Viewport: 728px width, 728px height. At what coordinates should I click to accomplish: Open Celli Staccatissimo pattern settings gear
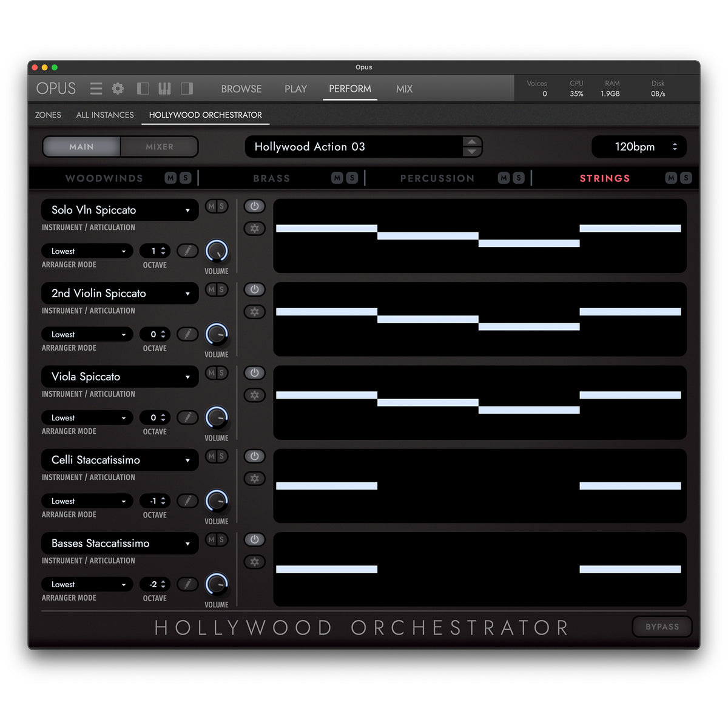tap(255, 479)
